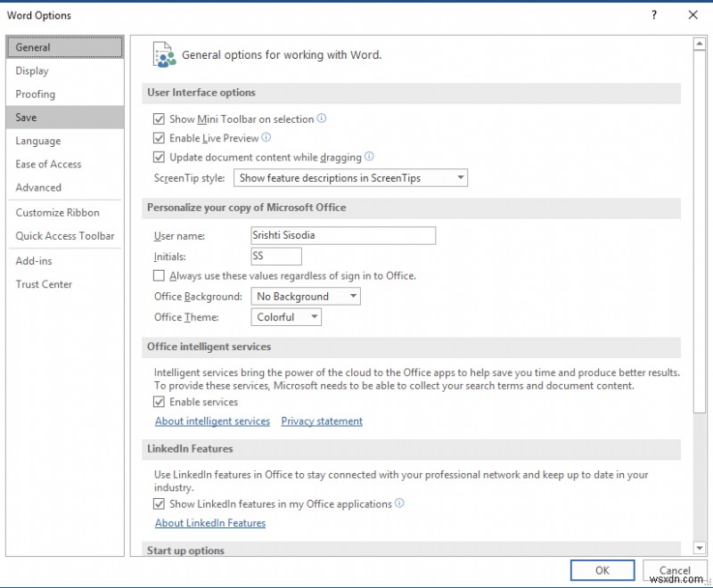Click the info icon beside Show Mini Toolbar
Viewport: 713px width, 588px height.
[322, 118]
